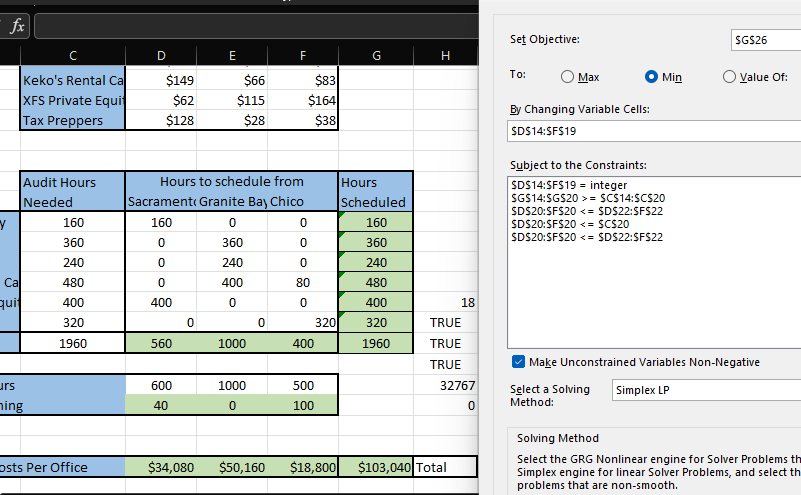Click the $164 cell
This screenshot has height=495, width=801.
[303, 100]
